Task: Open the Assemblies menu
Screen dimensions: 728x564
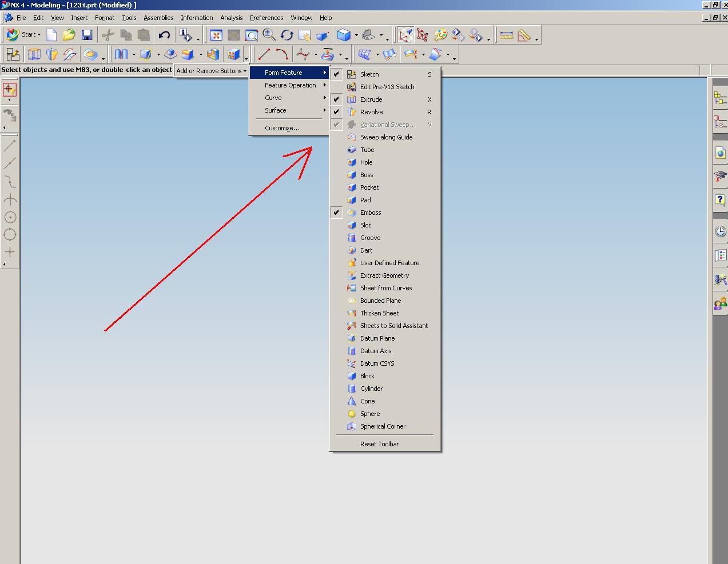Action: (158, 18)
